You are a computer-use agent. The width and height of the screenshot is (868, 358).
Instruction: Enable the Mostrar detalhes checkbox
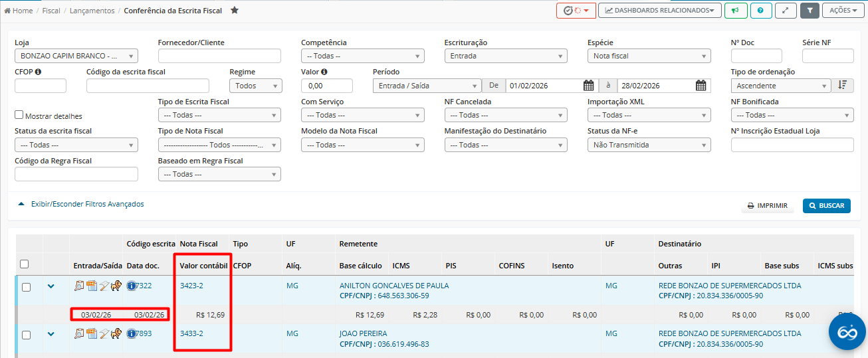(x=19, y=115)
